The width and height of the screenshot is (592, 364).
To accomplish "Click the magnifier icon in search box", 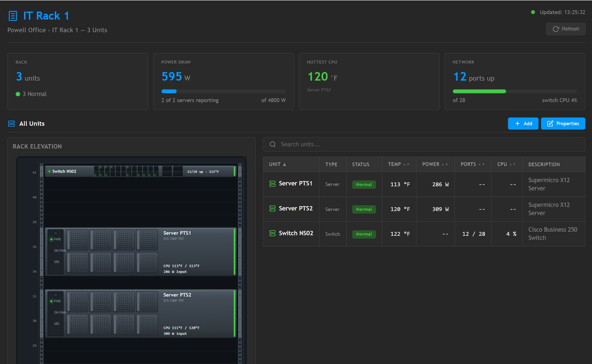I will click(273, 144).
